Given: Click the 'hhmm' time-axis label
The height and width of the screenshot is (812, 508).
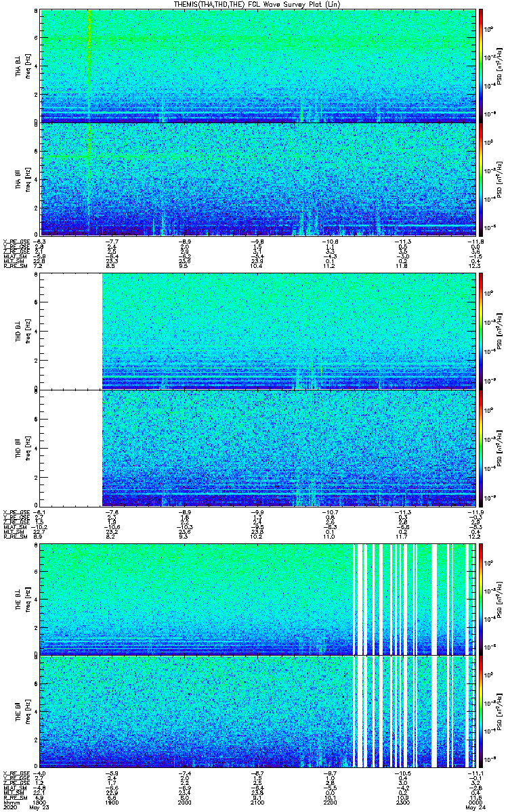Looking at the screenshot, I should [10, 803].
